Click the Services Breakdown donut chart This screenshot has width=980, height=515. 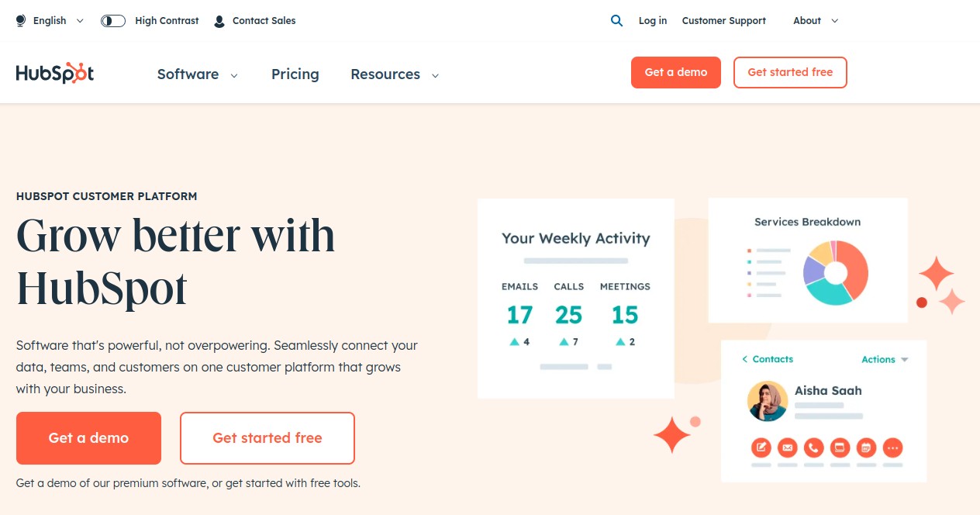(836, 272)
